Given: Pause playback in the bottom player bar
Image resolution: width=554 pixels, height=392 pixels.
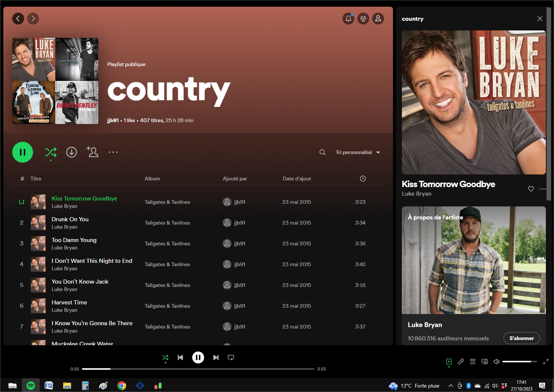Looking at the screenshot, I should tap(198, 357).
